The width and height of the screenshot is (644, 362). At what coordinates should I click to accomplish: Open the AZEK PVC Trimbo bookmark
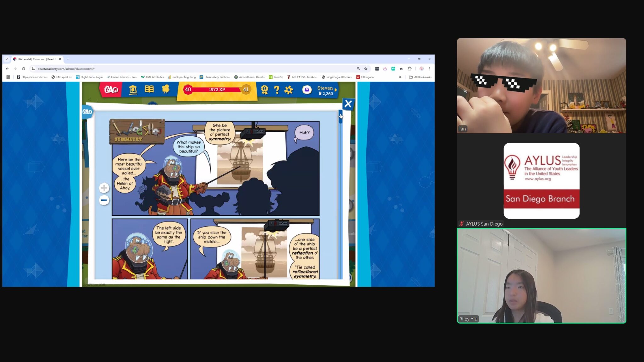(x=302, y=77)
